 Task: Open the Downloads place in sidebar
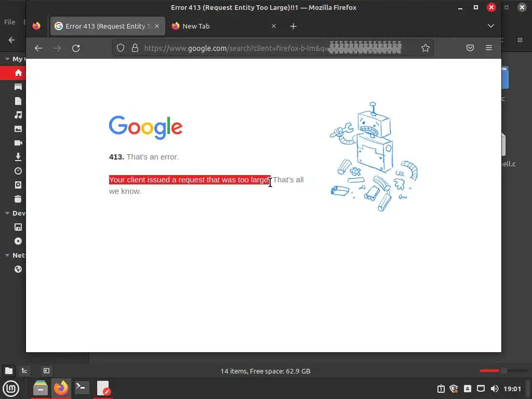point(18,157)
